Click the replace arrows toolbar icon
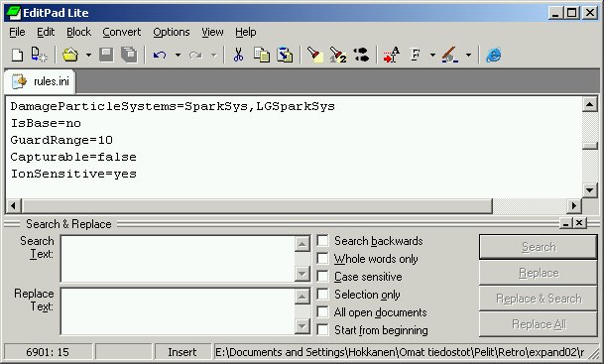Viewport: 604px width, 364px height. point(361,55)
